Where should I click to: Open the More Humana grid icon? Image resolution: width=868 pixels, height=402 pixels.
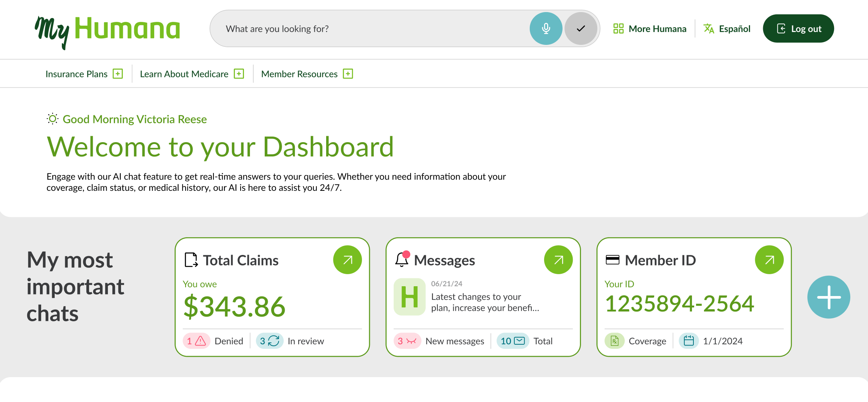pos(618,29)
